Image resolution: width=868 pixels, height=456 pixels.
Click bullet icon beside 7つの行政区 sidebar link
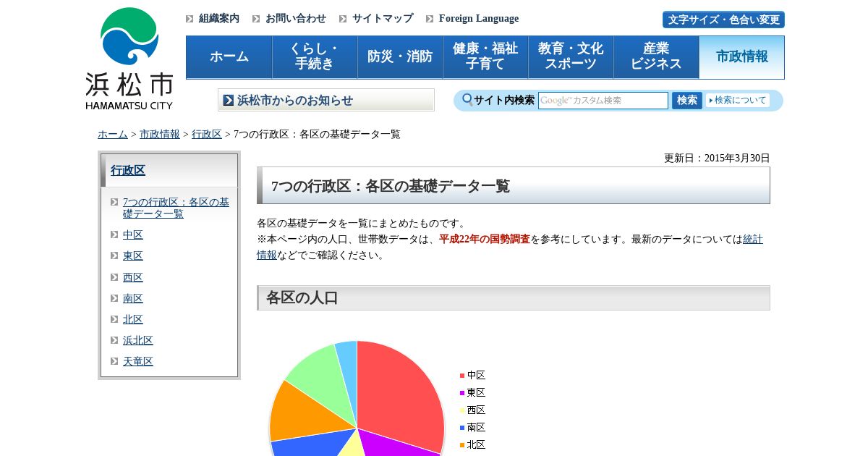pyautogui.click(x=114, y=202)
